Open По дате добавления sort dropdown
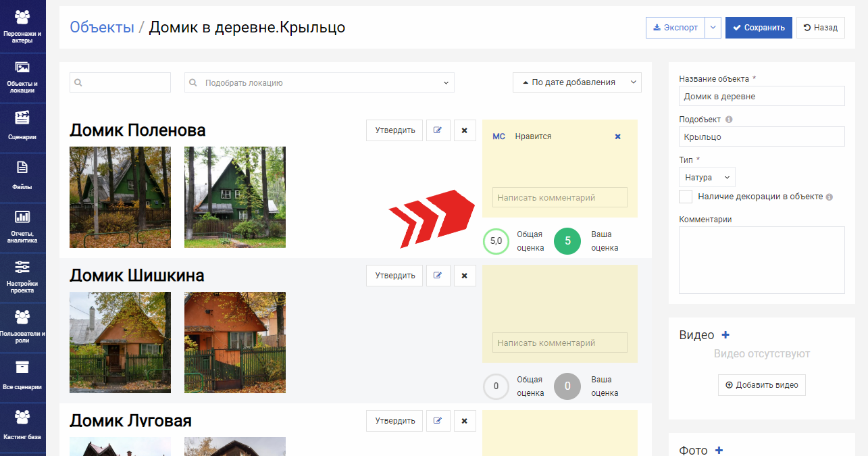Image resolution: width=868 pixels, height=456 pixels. pyautogui.click(x=577, y=82)
